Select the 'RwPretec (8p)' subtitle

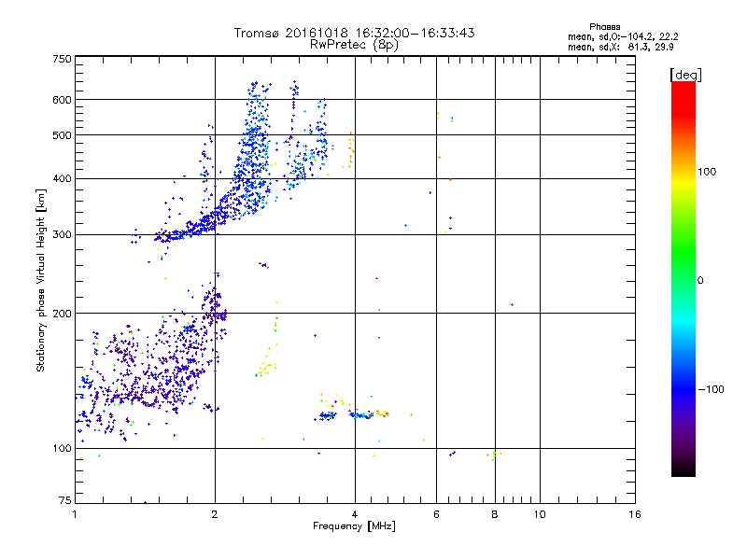(x=354, y=45)
